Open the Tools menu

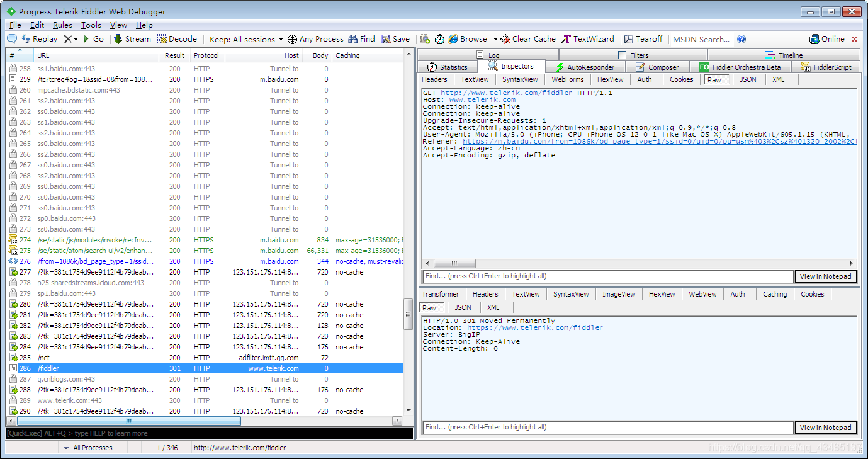coord(91,25)
